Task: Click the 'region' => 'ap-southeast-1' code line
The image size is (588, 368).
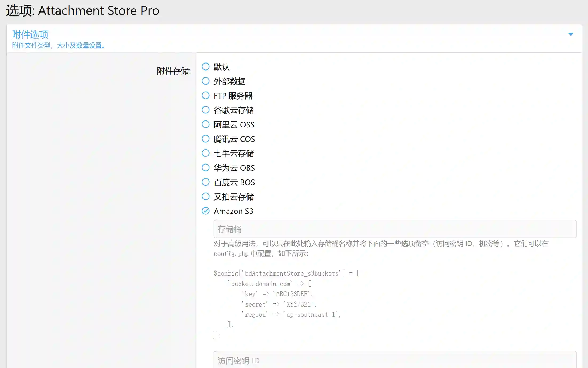Action: [291, 315]
